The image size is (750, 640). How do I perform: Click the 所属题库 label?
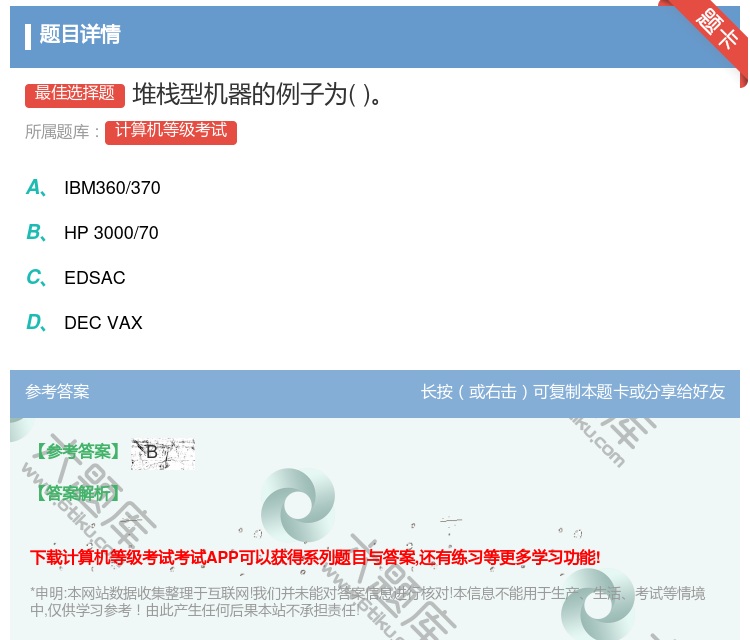click(x=62, y=132)
